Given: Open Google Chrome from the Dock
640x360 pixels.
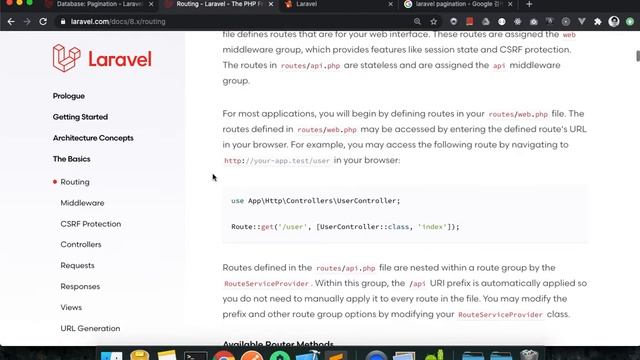Looking at the screenshot, I should [223, 356].
